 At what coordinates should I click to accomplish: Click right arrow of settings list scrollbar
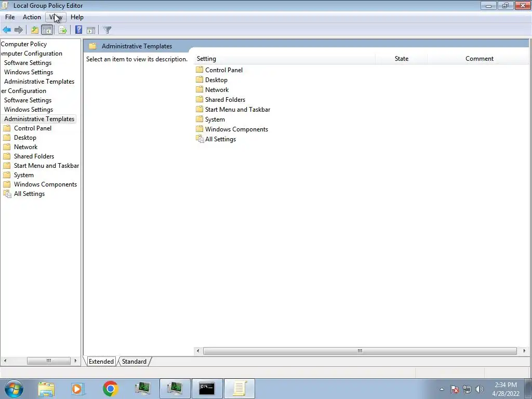tap(524, 351)
